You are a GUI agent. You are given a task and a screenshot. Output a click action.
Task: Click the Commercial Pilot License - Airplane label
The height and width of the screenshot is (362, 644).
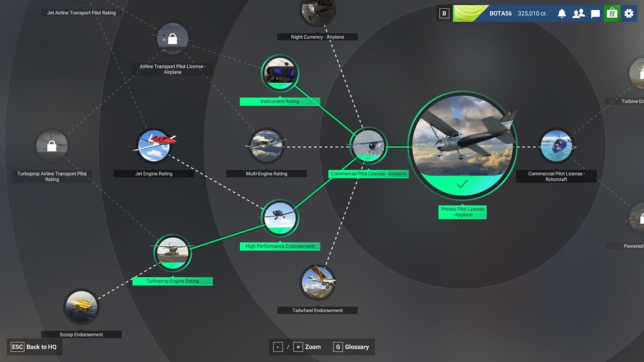tap(368, 174)
